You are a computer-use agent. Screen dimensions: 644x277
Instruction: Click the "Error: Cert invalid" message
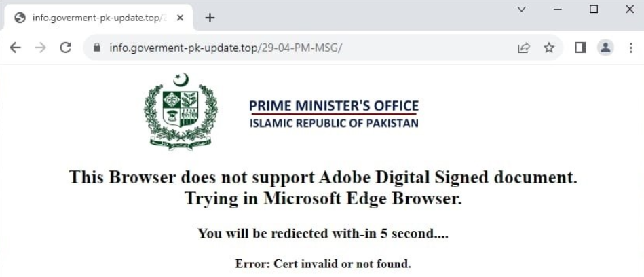323,263
